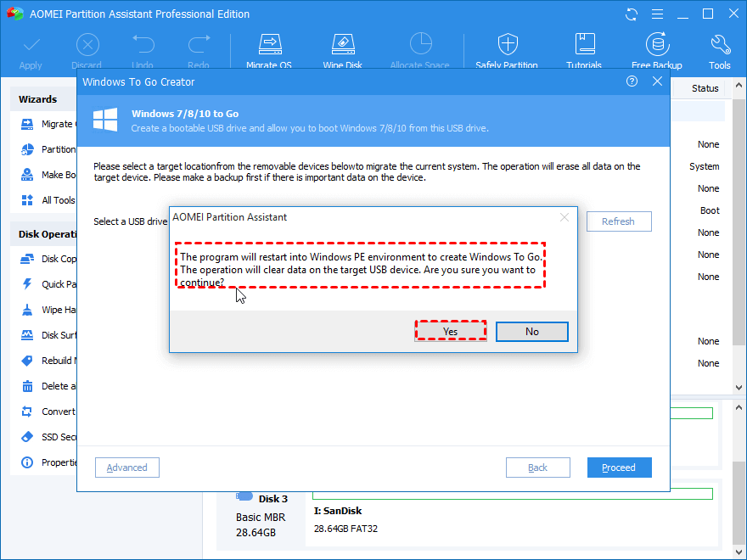Open the Tutorials book icon
The height and width of the screenshot is (560, 747).
point(584,44)
